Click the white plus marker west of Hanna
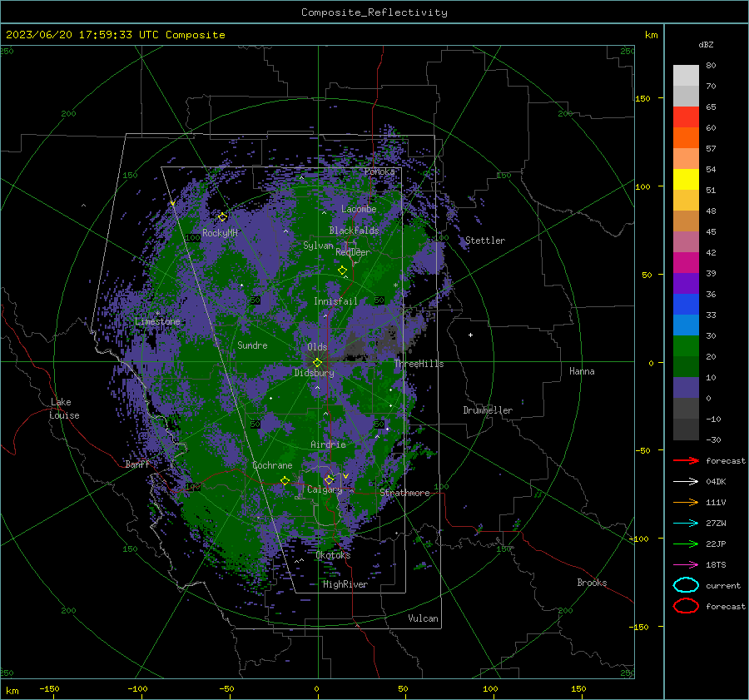Image resolution: width=749 pixels, height=700 pixels. (x=470, y=335)
